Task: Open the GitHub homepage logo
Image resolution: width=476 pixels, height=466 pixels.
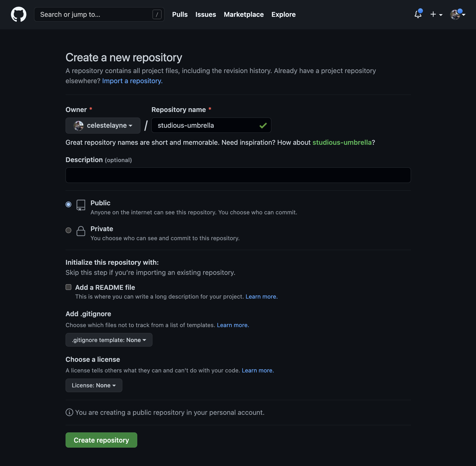Action: click(x=19, y=14)
